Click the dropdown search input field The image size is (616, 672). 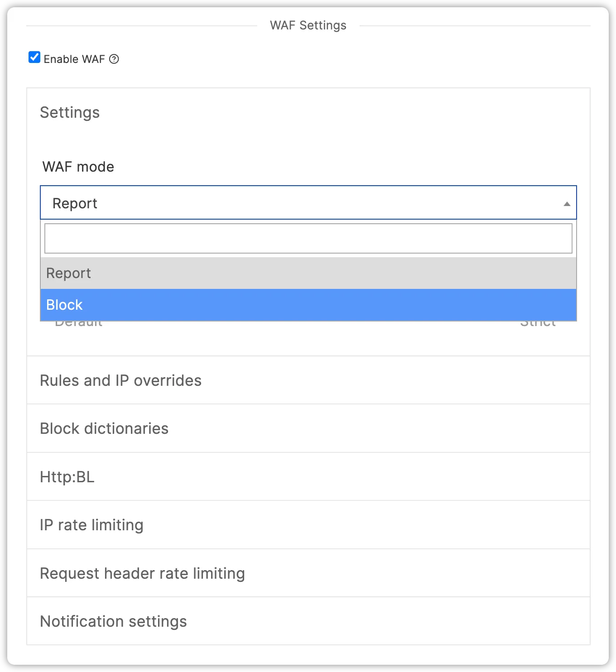point(308,238)
